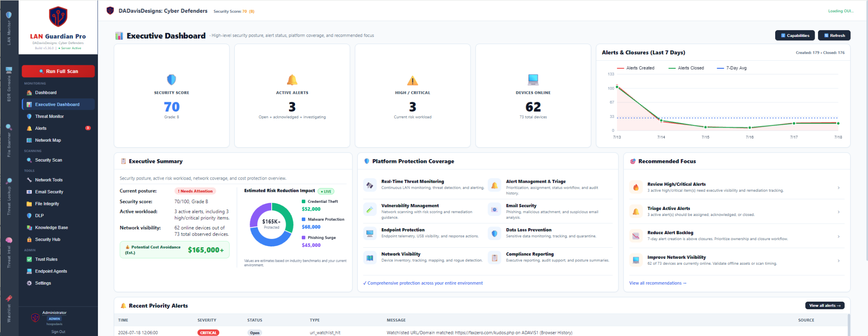Screen dimensions: 868x336
Task: Click the Refresh button
Action: pyautogui.click(x=834, y=36)
